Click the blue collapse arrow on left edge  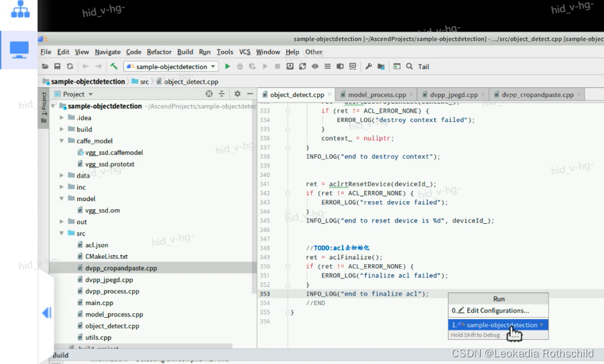[47, 312]
